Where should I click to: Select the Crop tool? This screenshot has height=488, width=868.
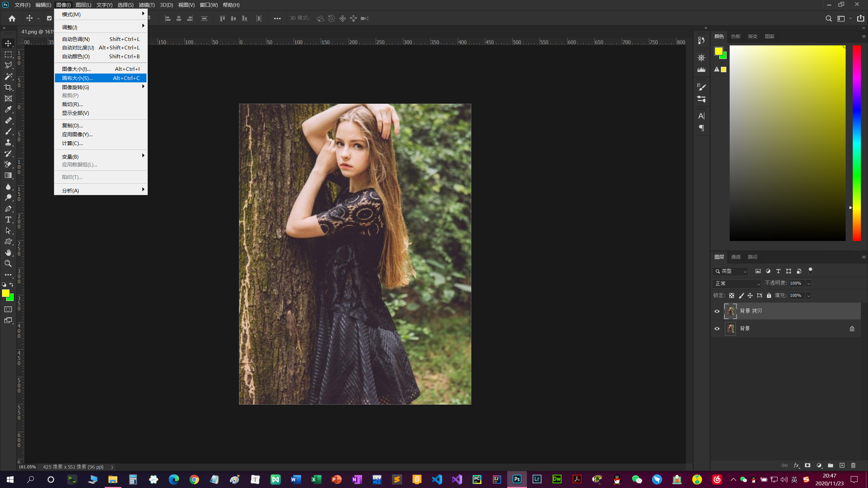[x=8, y=87]
